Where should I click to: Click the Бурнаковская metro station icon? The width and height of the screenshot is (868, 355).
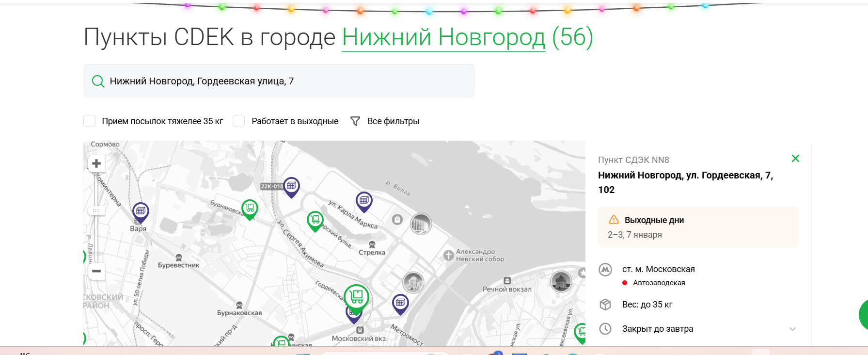[x=239, y=305]
